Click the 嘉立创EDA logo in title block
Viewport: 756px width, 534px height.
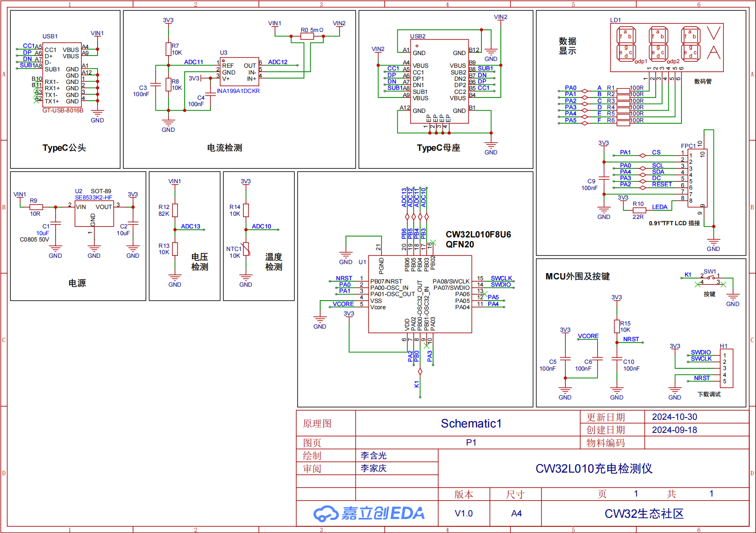tap(369, 513)
